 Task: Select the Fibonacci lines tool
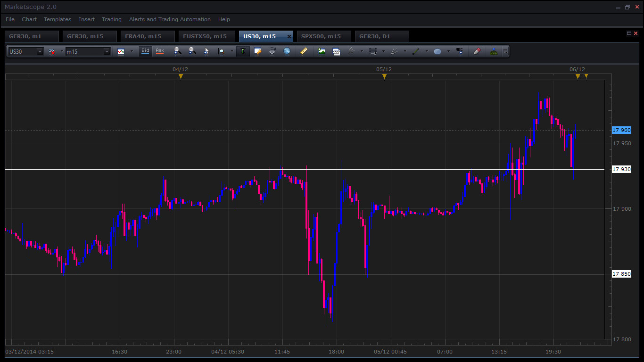point(373,51)
